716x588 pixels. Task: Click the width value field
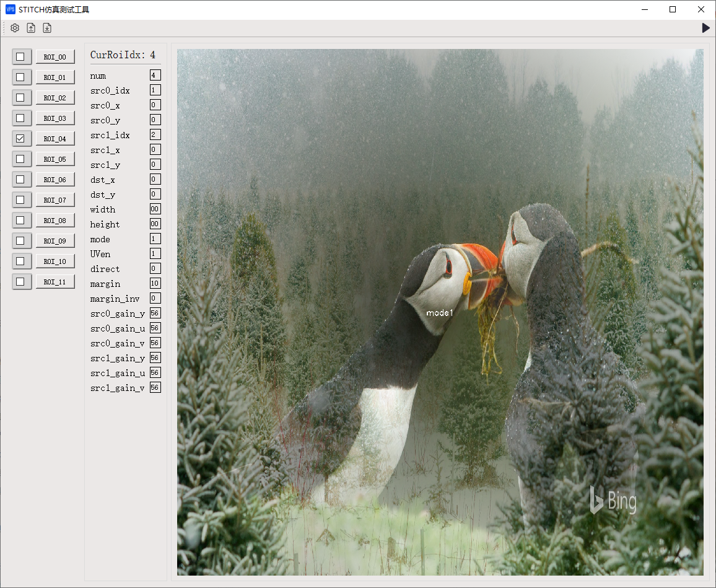pos(155,209)
